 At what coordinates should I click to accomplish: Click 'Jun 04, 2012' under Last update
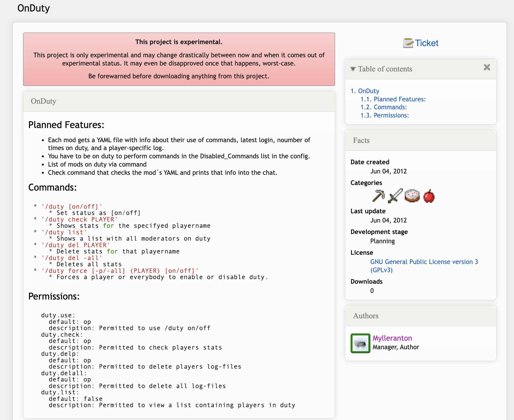tap(388, 220)
